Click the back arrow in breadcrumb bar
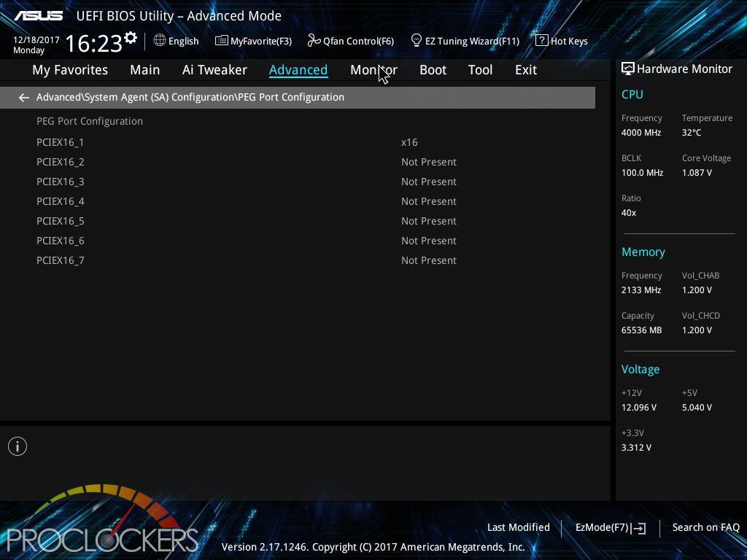 [x=24, y=98]
